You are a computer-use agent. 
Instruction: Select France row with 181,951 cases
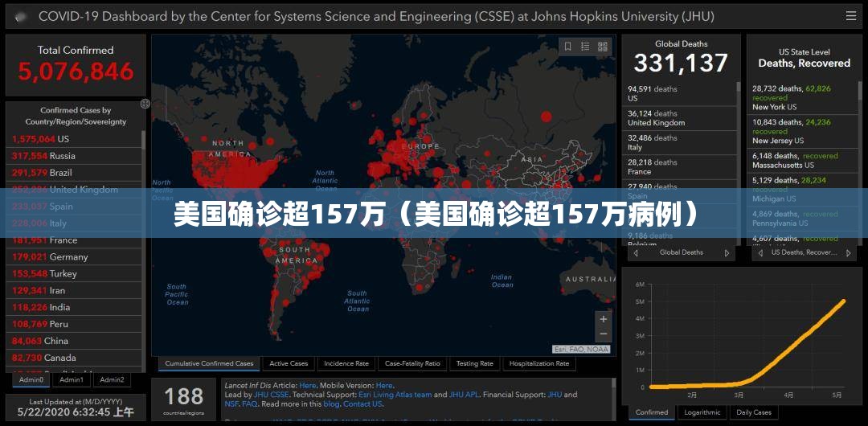tap(74, 240)
